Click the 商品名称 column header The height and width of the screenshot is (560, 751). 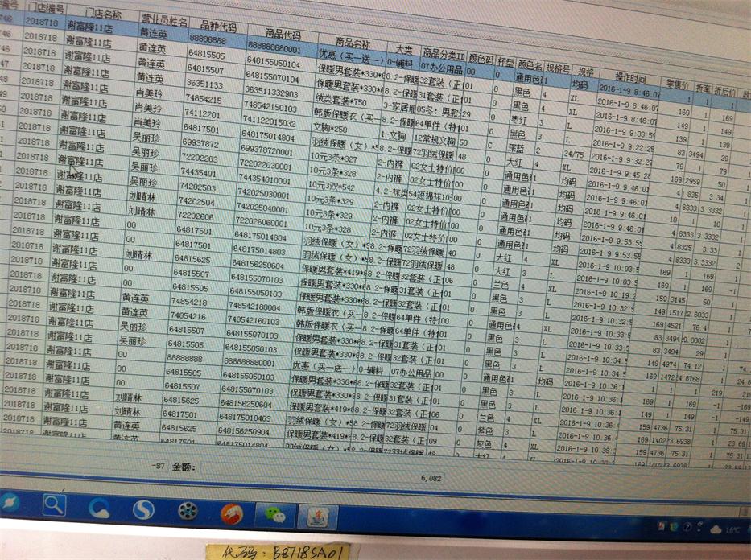click(x=353, y=43)
